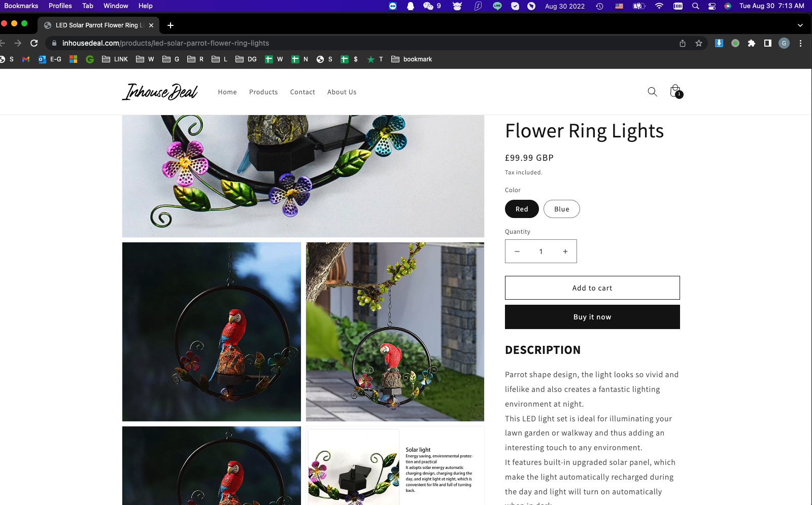Image resolution: width=812 pixels, height=505 pixels.
Task: Click the Add to cart button
Action: (x=592, y=288)
